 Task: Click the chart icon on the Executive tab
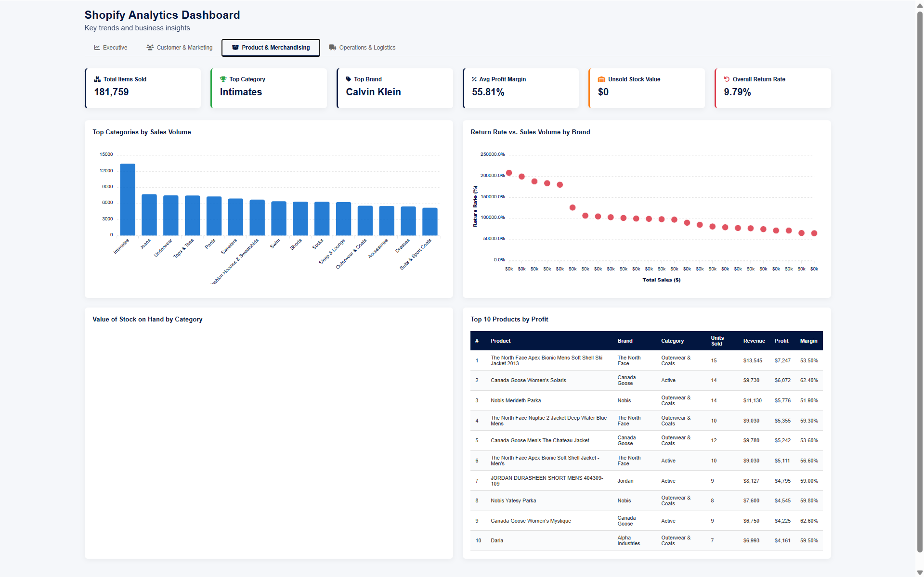(96, 47)
